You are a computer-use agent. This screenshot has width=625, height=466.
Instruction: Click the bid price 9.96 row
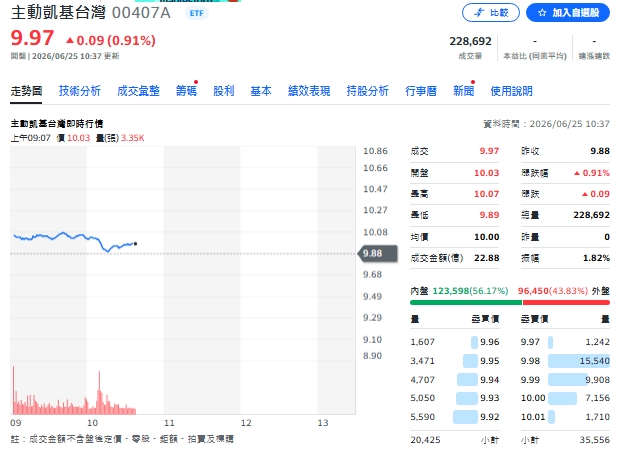click(454, 342)
